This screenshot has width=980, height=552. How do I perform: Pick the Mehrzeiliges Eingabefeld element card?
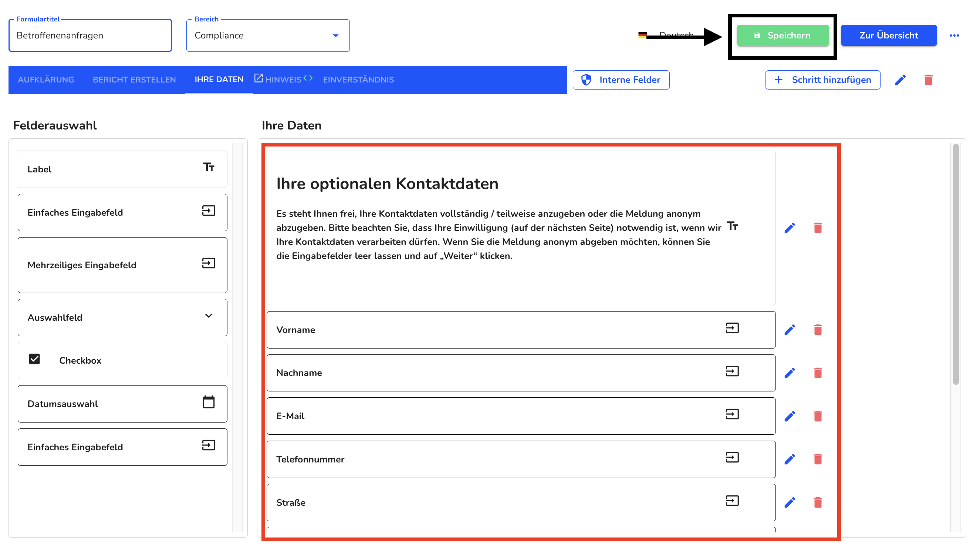[x=122, y=265]
